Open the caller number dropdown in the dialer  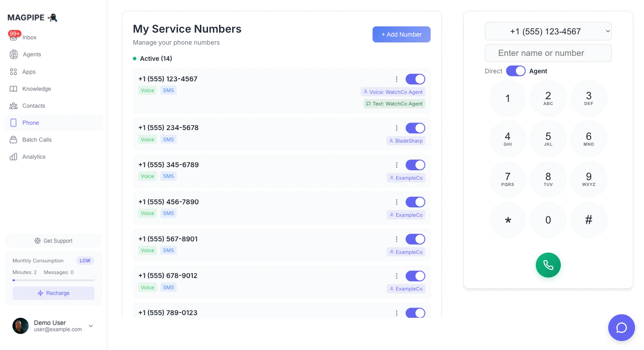[x=548, y=31]
